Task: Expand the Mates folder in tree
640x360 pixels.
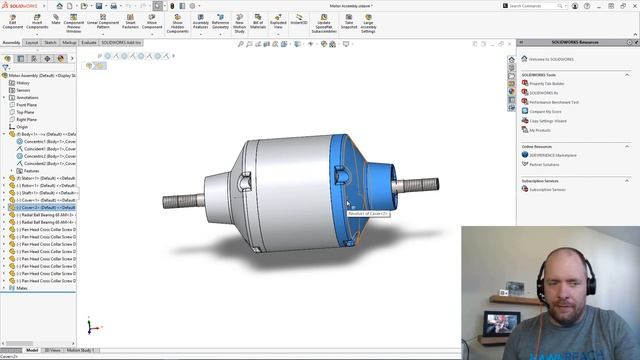Action: pyautogui.click(x=4, y=288)
